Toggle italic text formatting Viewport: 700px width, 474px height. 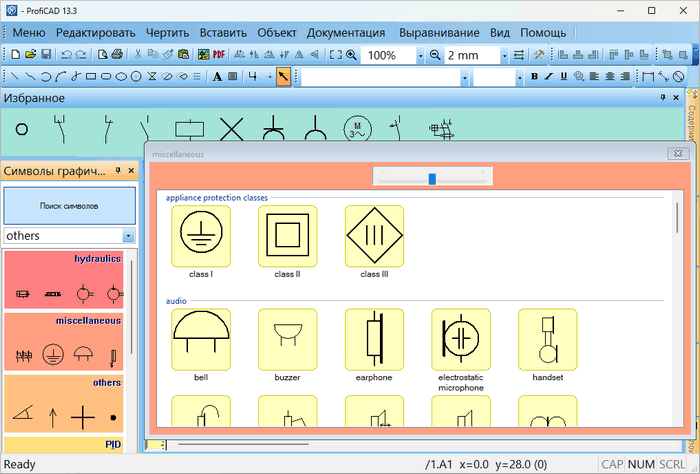point(549,76)
